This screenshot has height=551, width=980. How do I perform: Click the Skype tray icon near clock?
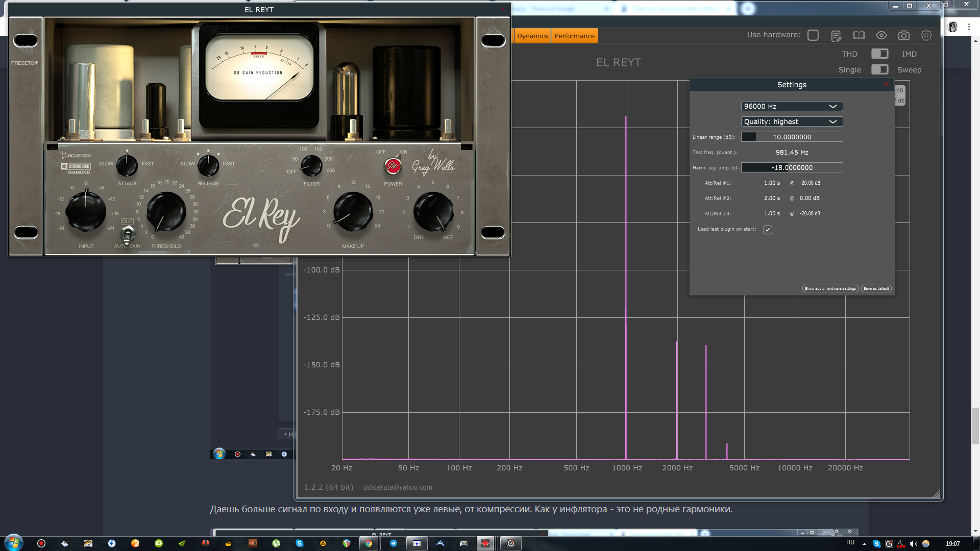point(876,544)
